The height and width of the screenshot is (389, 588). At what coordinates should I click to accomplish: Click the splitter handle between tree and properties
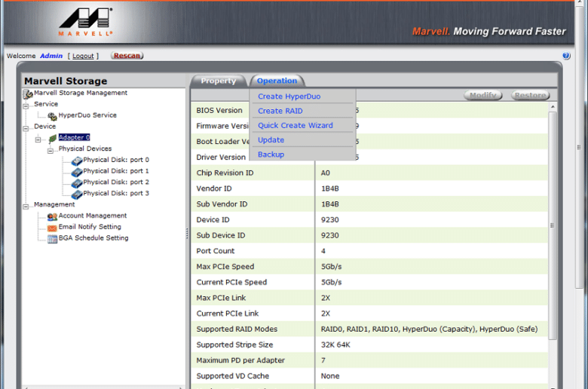[x=187, y=234]
